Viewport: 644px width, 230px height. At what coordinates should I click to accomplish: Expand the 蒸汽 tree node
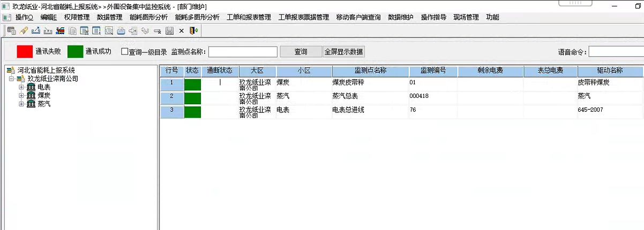pos(21,104)
